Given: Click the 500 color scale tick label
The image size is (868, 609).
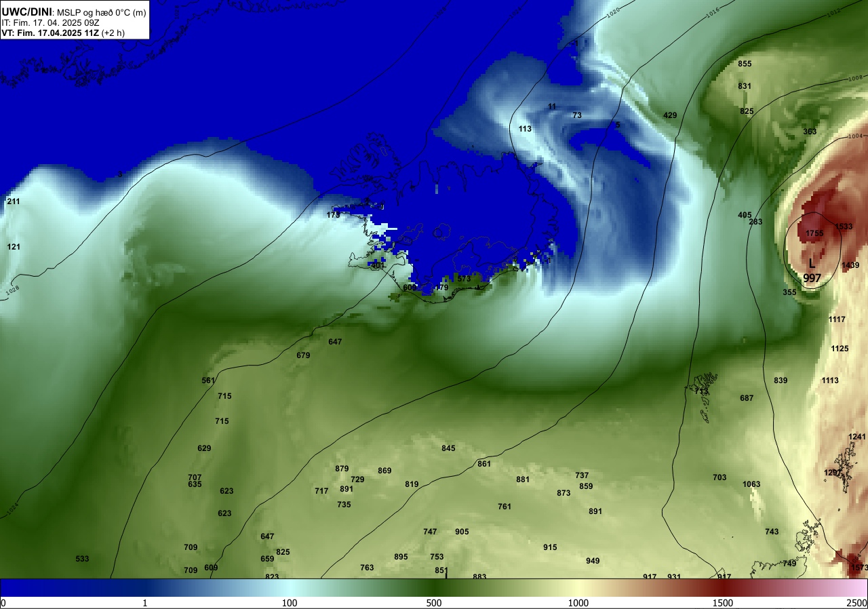Looking at the screenshot, I should click(434, 603).
